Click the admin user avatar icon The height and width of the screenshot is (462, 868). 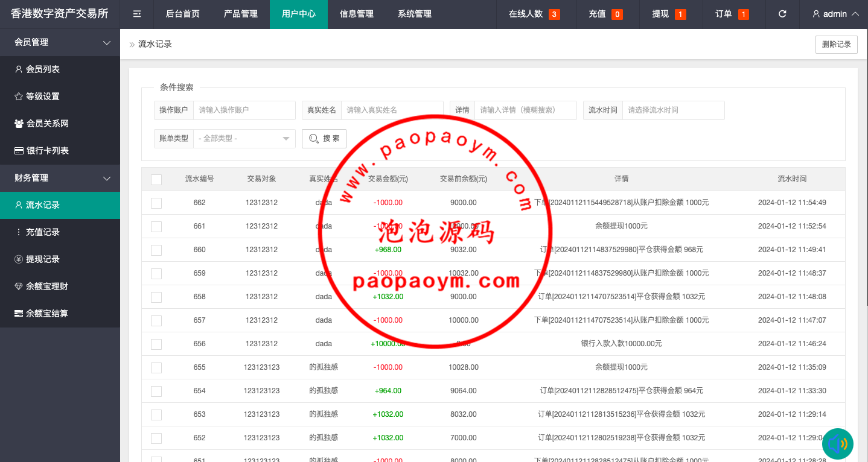816,14
